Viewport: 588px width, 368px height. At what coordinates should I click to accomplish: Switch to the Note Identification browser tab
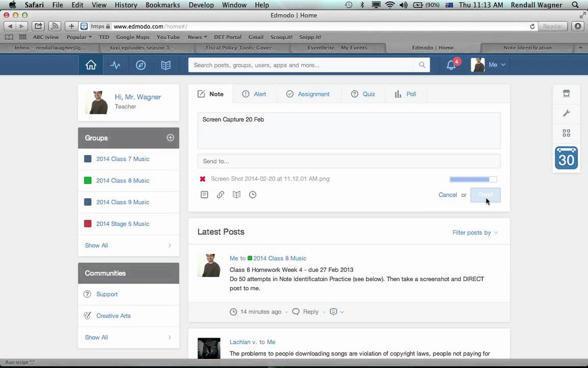click(527, 48)
